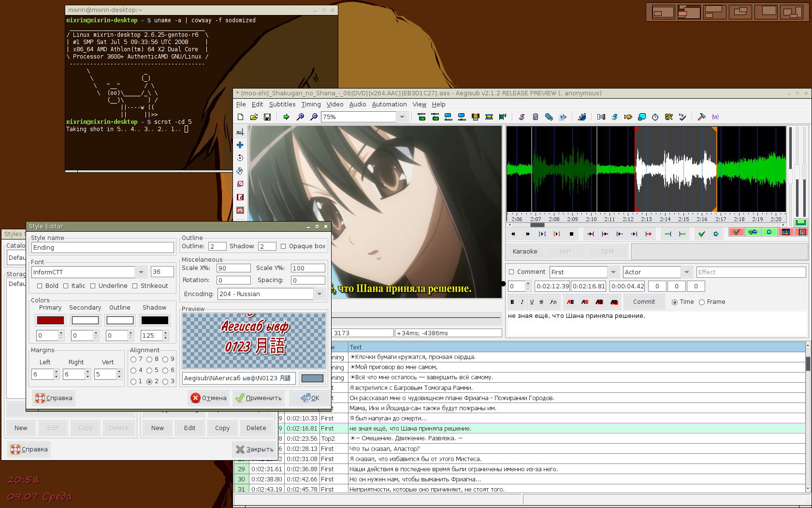Viewport: 812px width, 508px height.
Task: Select the drag subtitles cross tool beside video
Action: point(240,145)
